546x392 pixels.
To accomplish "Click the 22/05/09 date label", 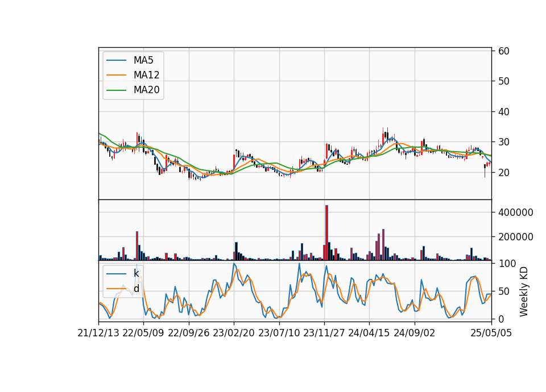I will coord(143,333).
